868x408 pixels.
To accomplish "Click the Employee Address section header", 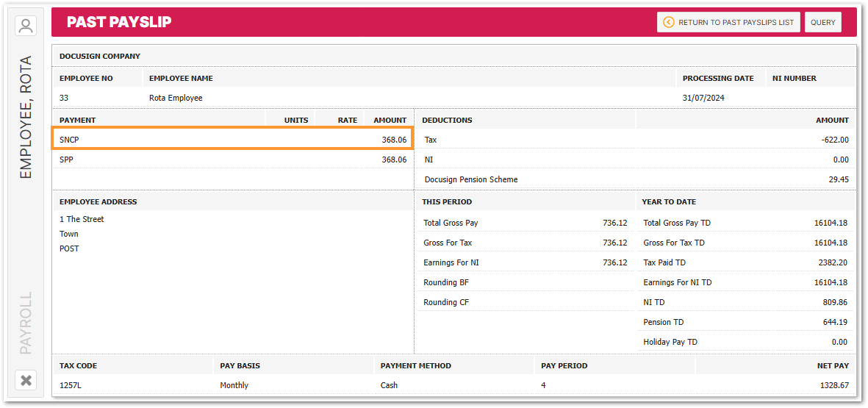I will pyautogui.click(x=98, y=202).
